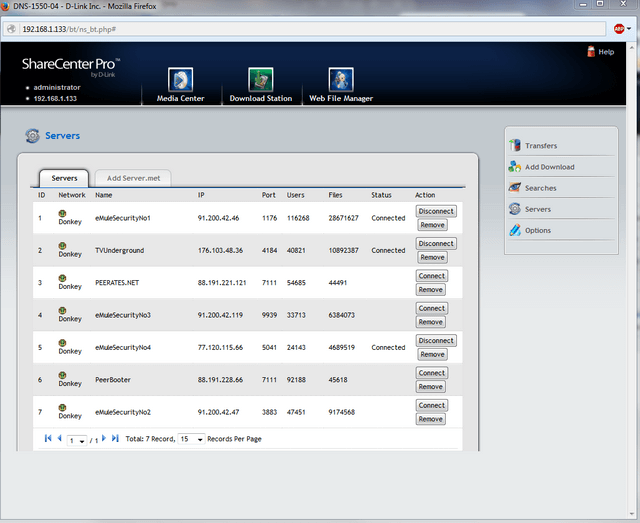Click the browser address bar

pyautogui.click(x=300, y=28)
